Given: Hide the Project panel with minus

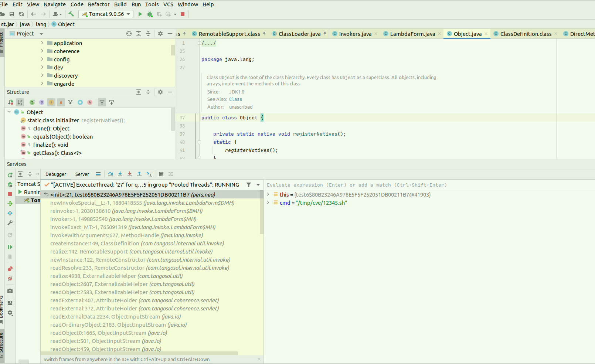Looking at the screenshot, I should tap(170, 34).
